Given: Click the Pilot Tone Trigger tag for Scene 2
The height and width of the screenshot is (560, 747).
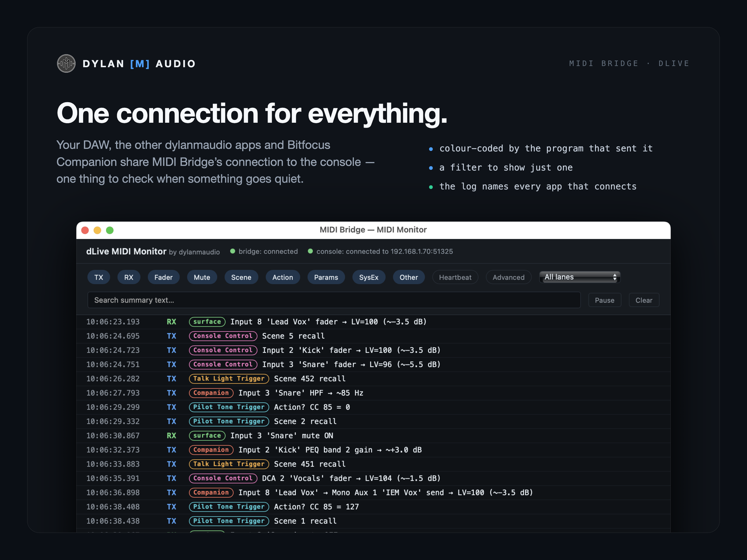Looking at the screenshot, I should coord(229,421).
